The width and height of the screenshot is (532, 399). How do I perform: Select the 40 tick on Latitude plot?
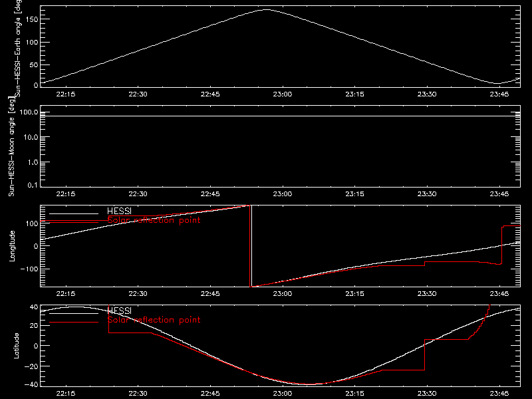[34, 307]
